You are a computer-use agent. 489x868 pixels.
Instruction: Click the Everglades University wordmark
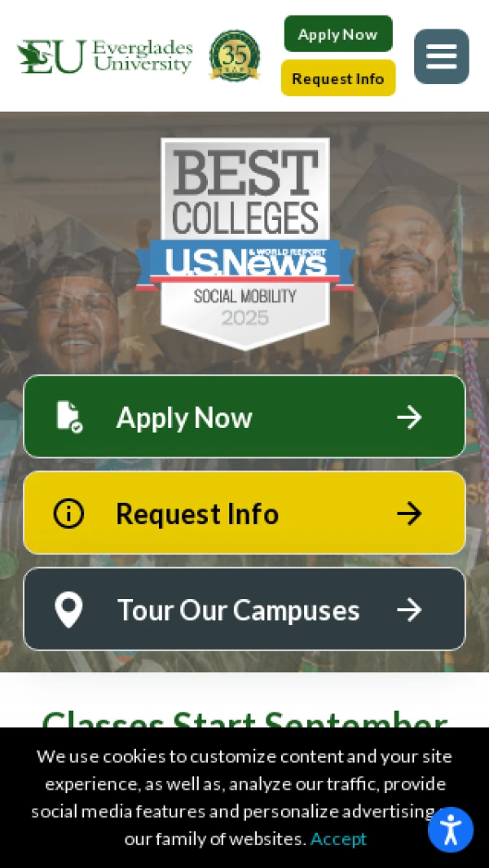143,56
